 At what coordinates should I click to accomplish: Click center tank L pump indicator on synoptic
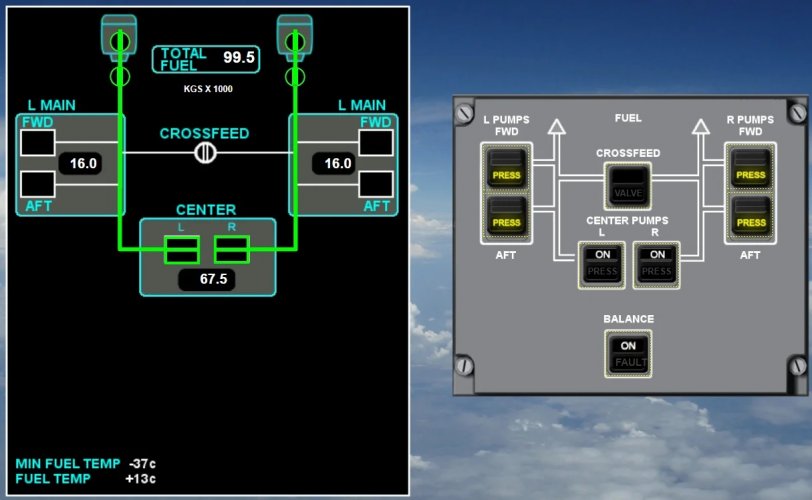pos(181,248)
